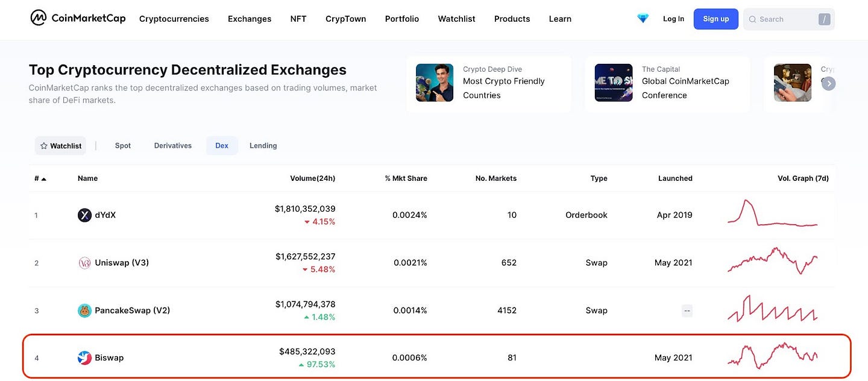Viewport: 868px width, 381px height.
Task: Click the Vol. Graph (7d) header
Action: (x=803, y=178)
